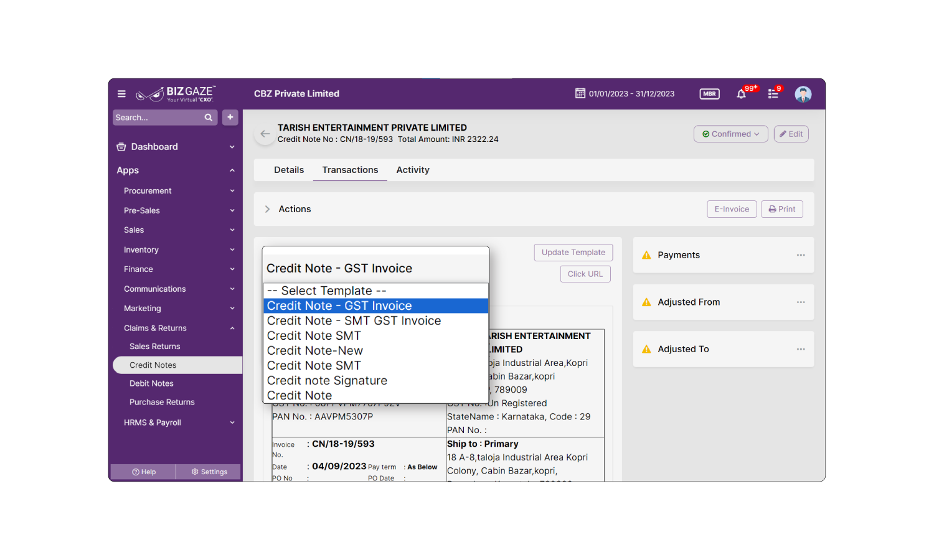Image resolution: width=934 pixels, height=560 pixels.
Task: Click the Adjusted To warning icon
Action: coord(646,349)
